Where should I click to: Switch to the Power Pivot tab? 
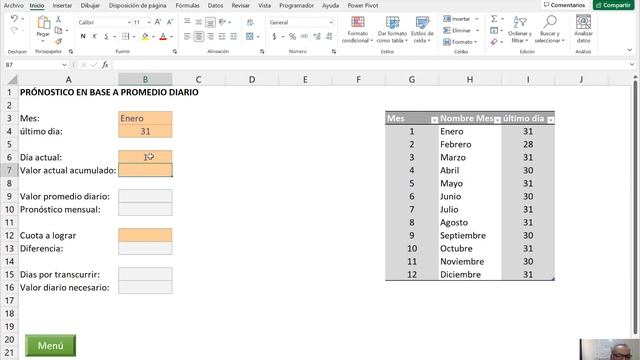[x=362, y=5]
